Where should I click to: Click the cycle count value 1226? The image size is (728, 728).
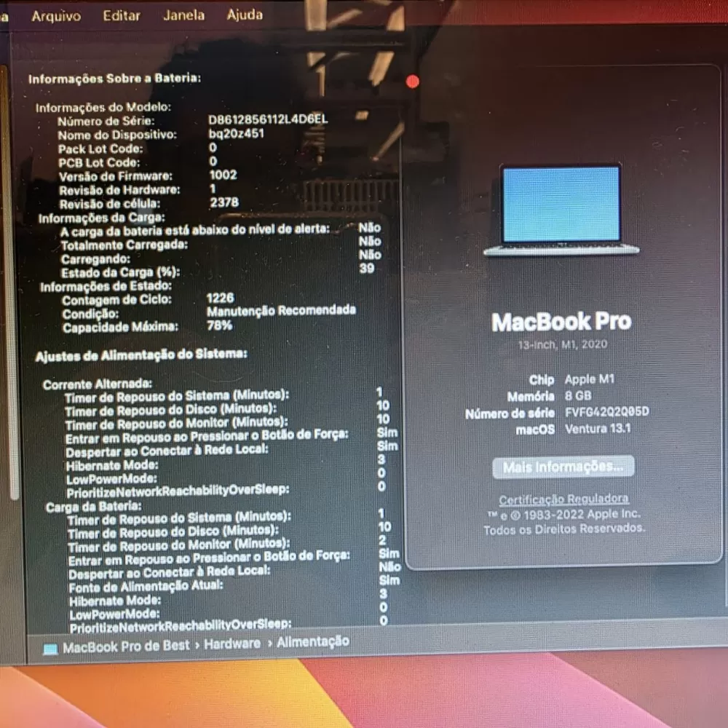point(220,298)
